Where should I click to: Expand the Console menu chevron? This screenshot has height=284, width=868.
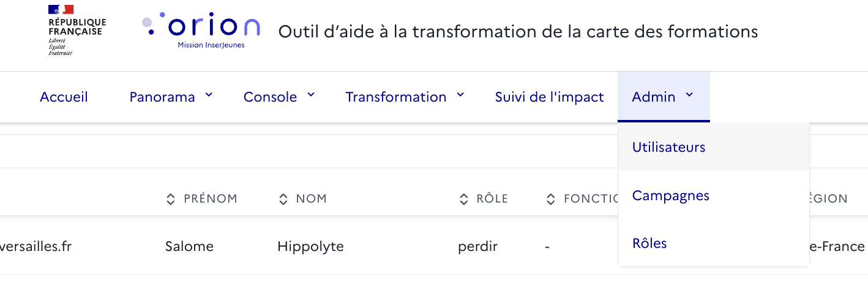[x=311, y=95]
